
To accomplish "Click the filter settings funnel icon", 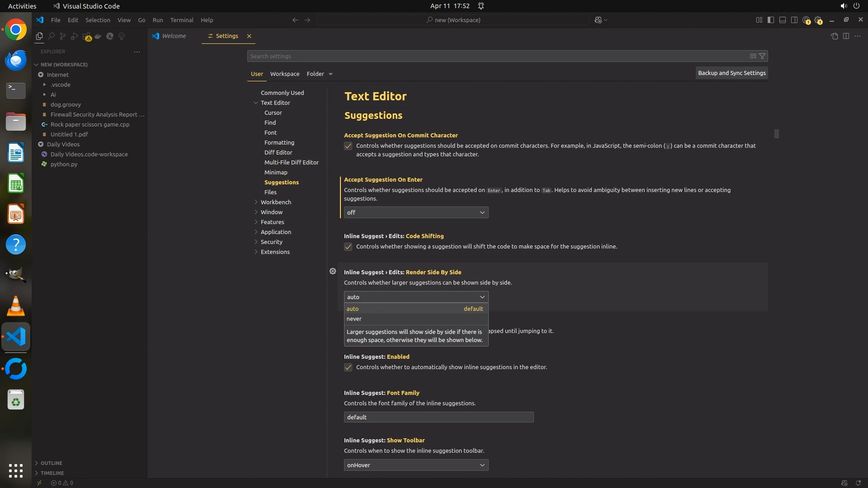I will click(x=762, y=56).
